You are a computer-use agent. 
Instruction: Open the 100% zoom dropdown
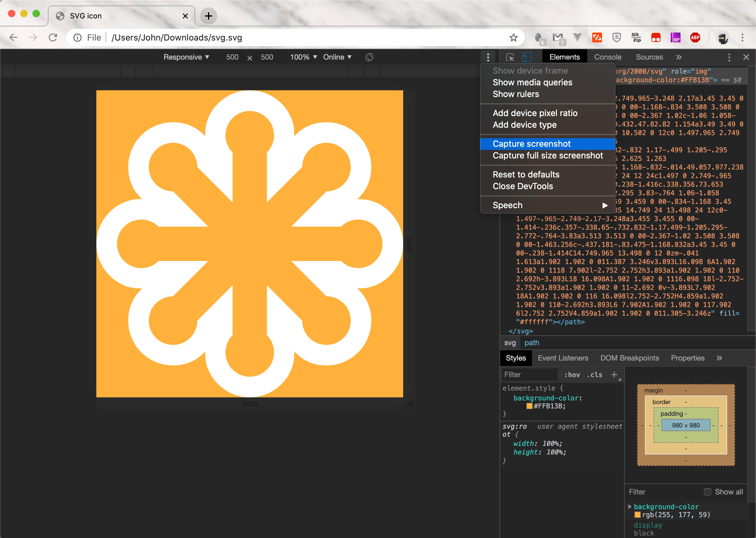(x=303, y=57)
